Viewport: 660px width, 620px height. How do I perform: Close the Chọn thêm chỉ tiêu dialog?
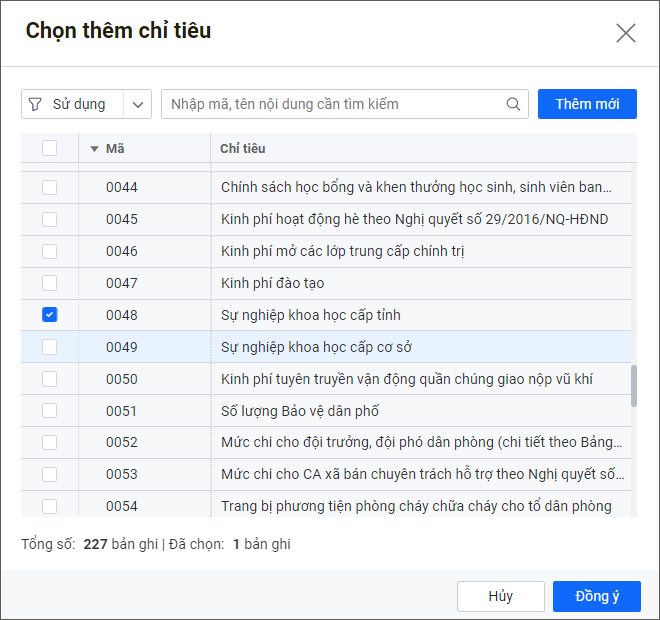[626, 33]
